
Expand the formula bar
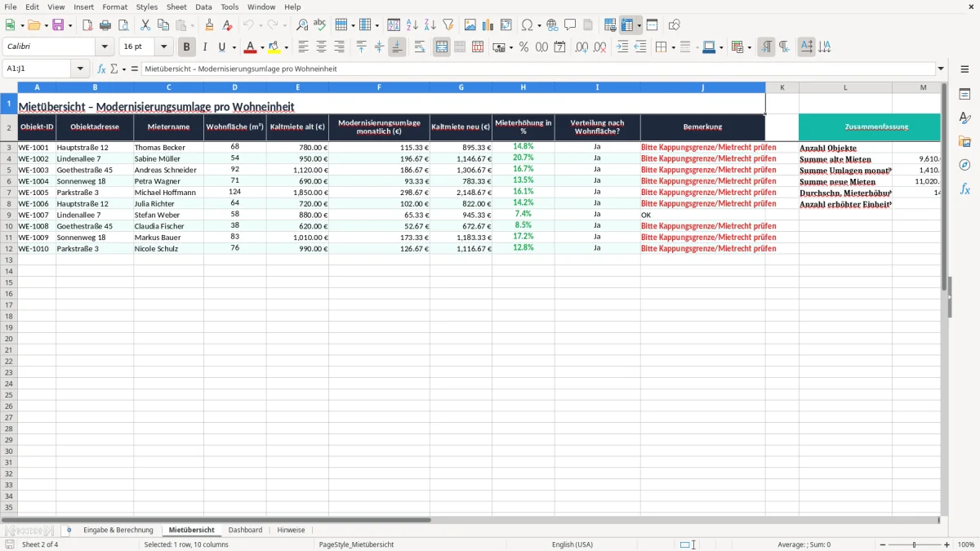[x=941, y=69]
